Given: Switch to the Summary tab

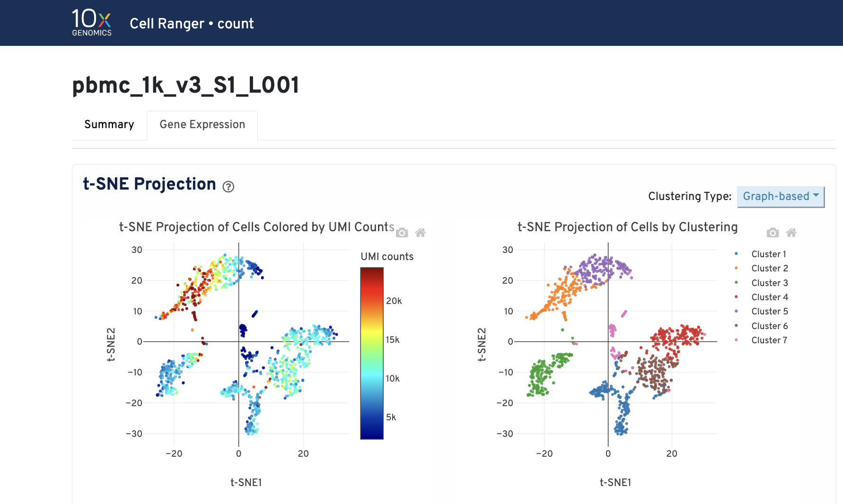Looking at the screenshot, I should coord(109,124).
